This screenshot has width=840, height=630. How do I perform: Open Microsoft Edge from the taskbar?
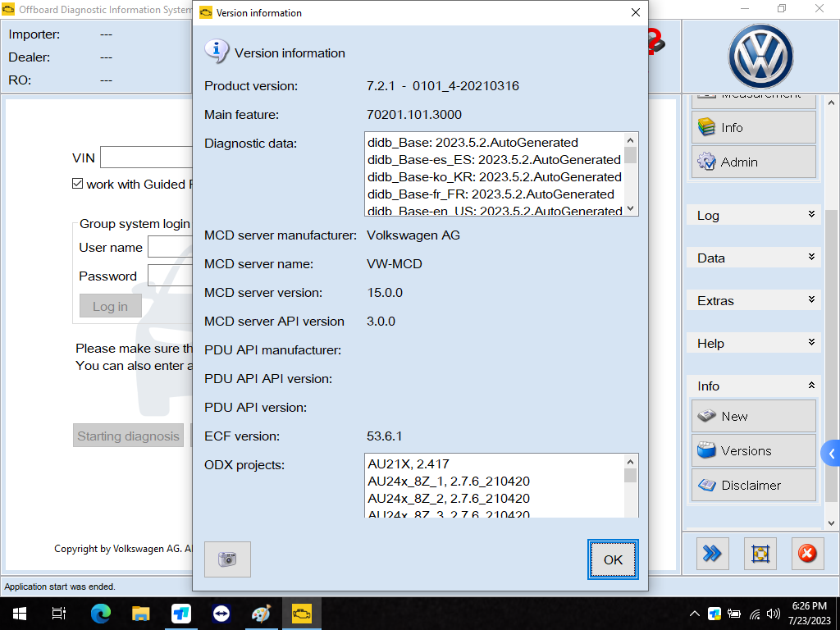[x=101, y=614]
